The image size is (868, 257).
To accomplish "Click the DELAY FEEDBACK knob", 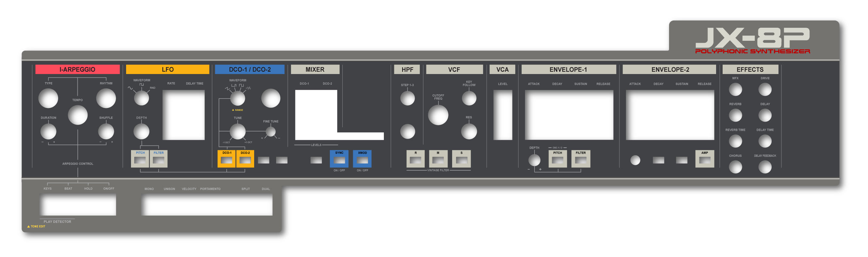I will 765,167.
